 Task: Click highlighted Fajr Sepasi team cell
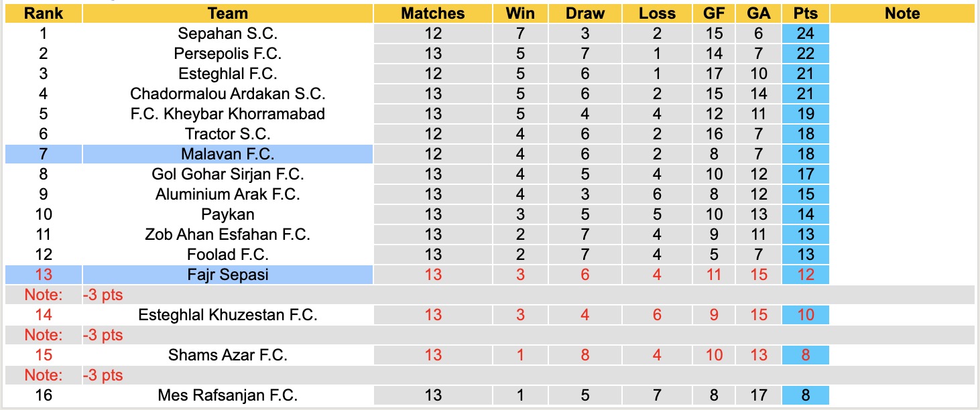tap(227, 275)
